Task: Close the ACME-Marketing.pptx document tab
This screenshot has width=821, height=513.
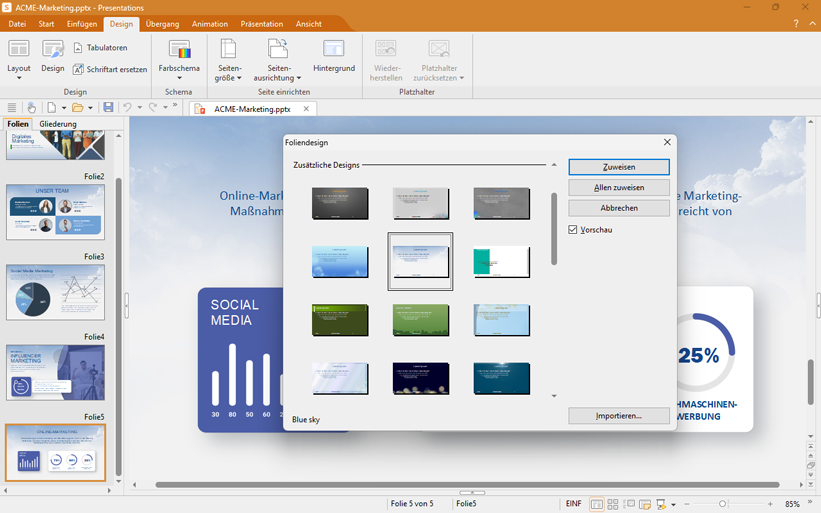Action: click(x=306, y=109)
